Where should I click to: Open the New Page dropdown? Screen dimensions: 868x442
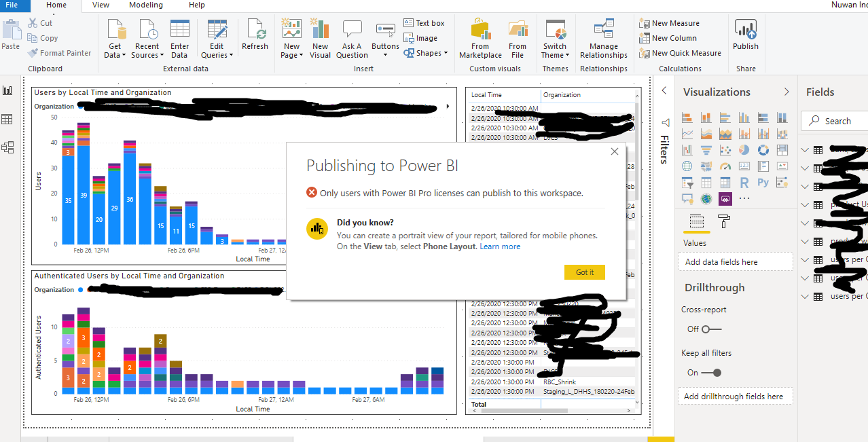(301, 56)
